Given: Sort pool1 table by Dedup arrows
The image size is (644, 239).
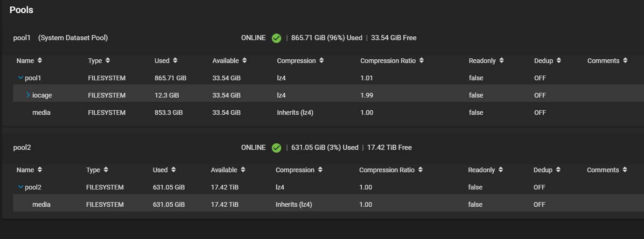Looking at the screenshot, I should point(559,61).
